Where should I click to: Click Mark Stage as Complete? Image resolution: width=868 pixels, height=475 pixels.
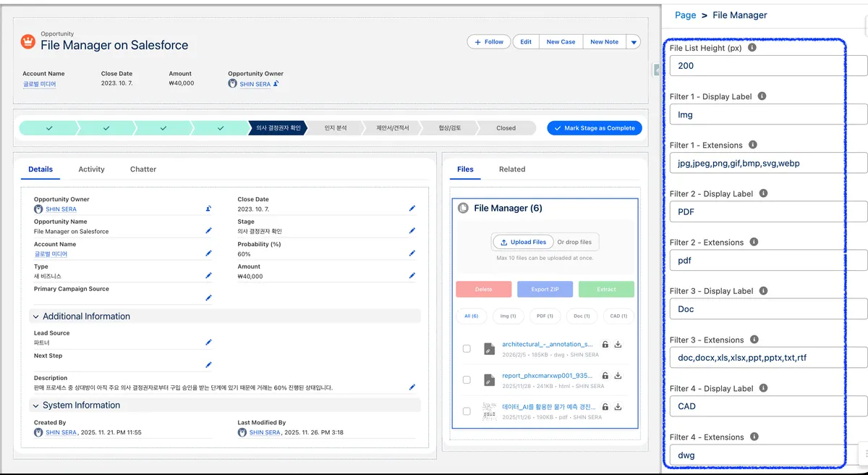tap(595, 128)
